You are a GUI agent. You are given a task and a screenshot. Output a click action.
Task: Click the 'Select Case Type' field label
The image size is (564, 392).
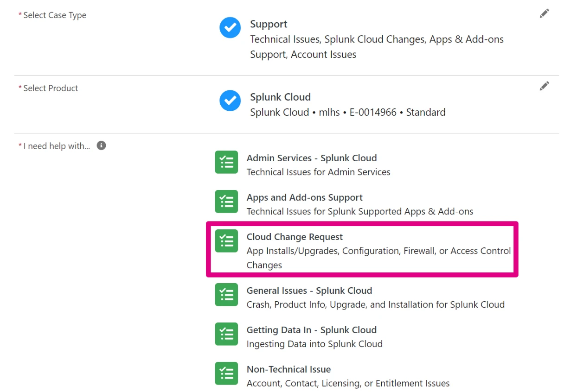[x=55, y=15]
